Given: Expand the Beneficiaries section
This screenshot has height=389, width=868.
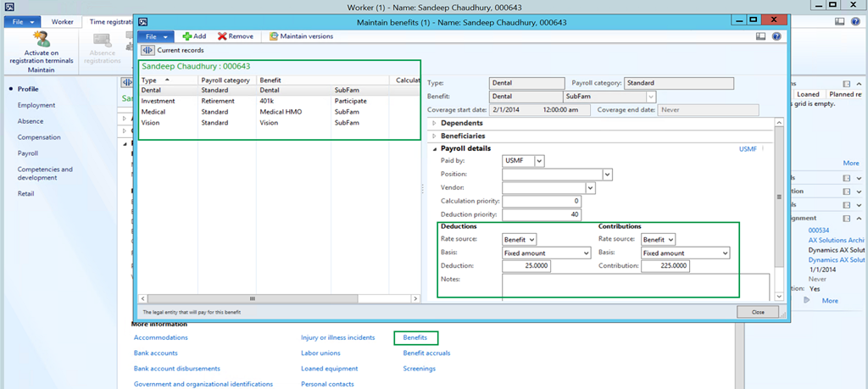Looking at the screenshot, I should 464,136.
